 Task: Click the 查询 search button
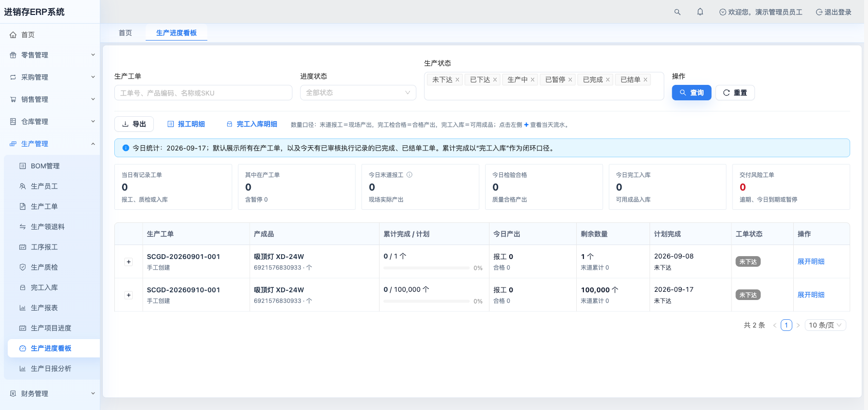[692, 93]
